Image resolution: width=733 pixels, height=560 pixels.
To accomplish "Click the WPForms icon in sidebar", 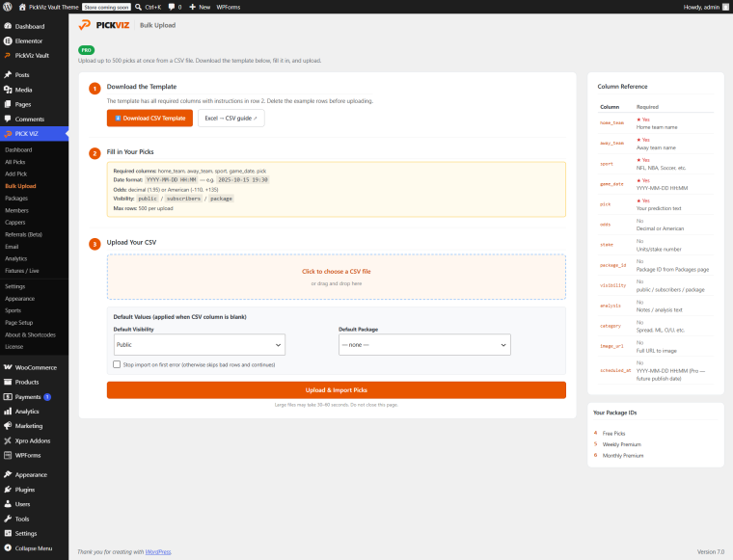I will click(x=8, y=455).
